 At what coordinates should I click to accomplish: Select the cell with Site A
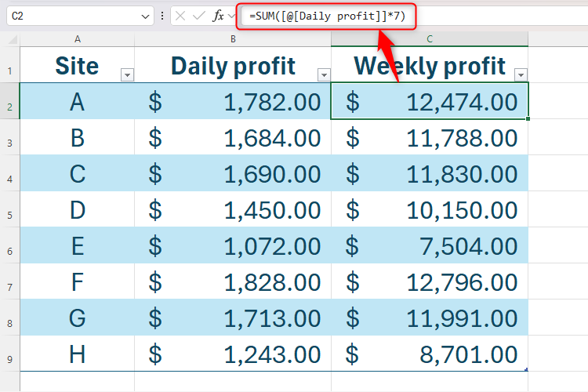pyautogui.click(x=78, y=101)
